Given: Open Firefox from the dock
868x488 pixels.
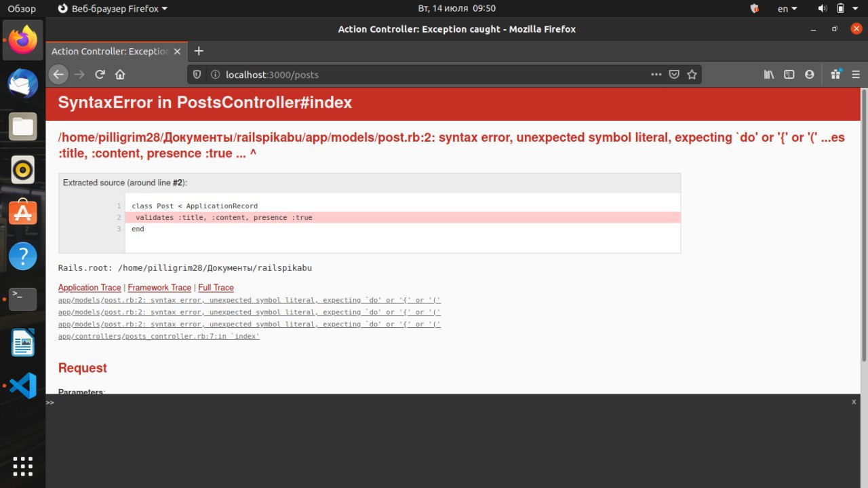Looking at the screenshot, I should click(x=23, y=40).
